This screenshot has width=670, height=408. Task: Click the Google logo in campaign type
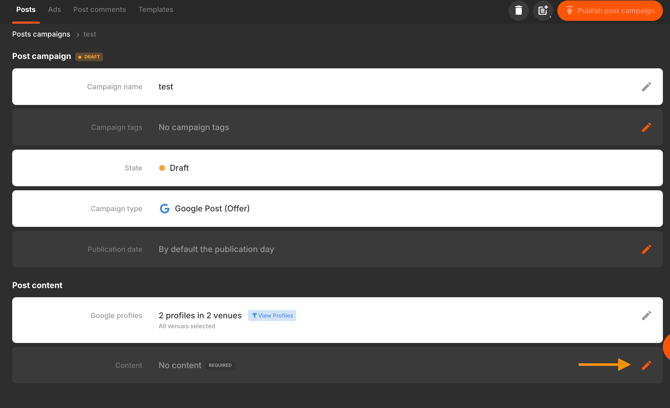(x=165, y=209)
